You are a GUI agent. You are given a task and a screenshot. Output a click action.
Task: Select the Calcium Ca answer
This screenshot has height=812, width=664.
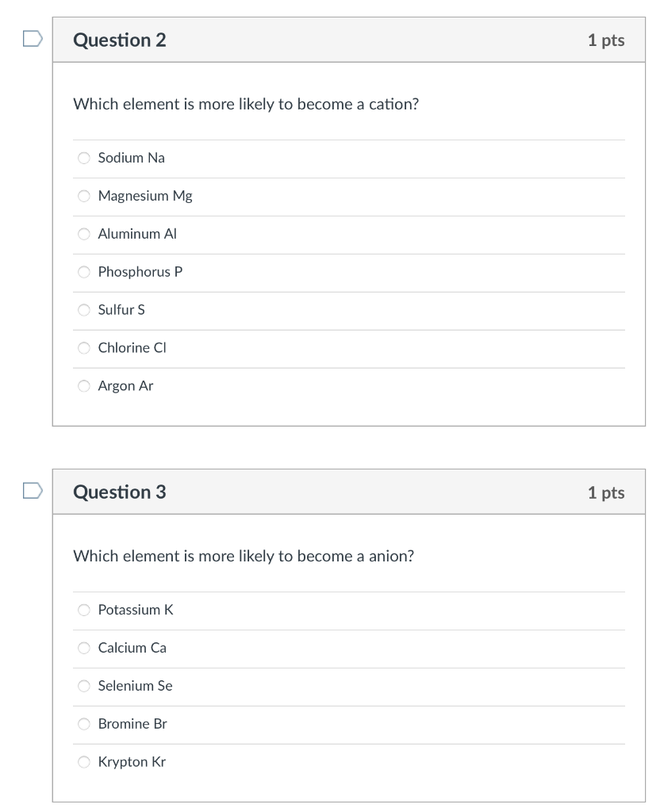click(x=83, y=648)
